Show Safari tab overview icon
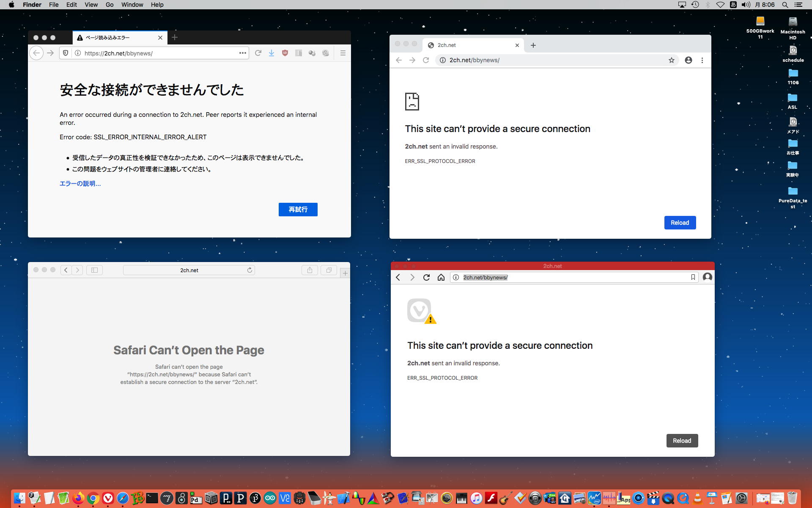Viewport: 812px width, 508px height. [329, 270]
